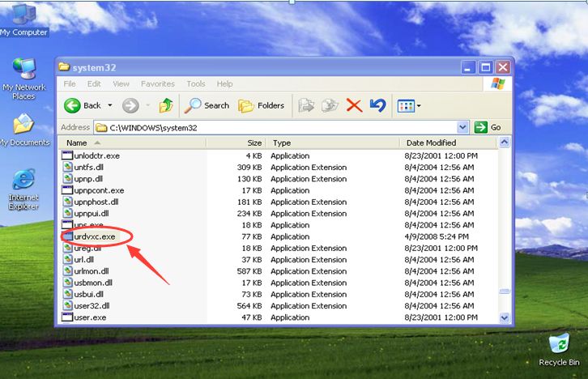The image size is (588, 379).
Task: Click the green Back arrow button
Action: tap(72, 105)
